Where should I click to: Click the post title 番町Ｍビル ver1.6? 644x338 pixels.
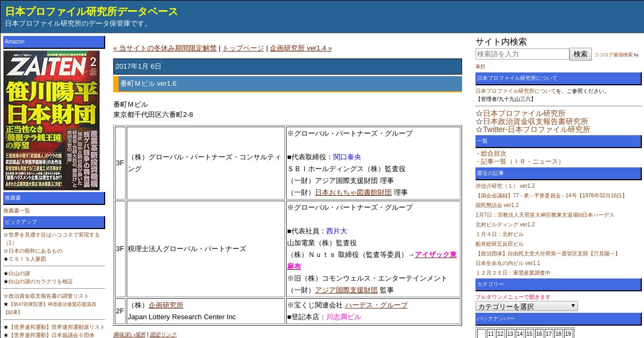click(x=148, y=84)
